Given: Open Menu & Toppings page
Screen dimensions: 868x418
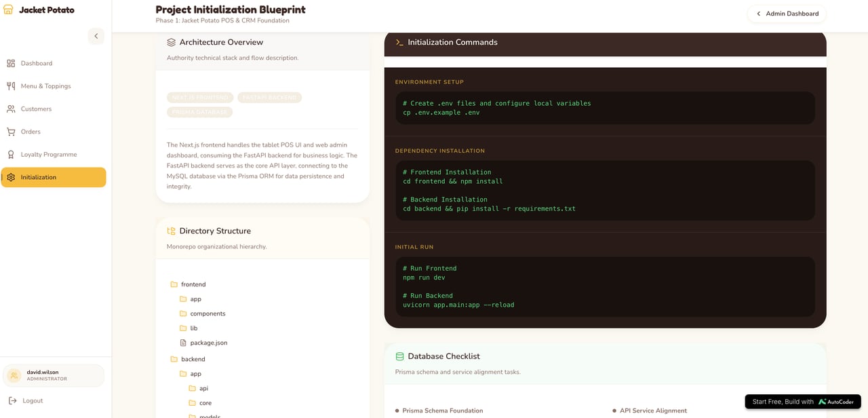Looking at the screenshot, I should point(54,86).
